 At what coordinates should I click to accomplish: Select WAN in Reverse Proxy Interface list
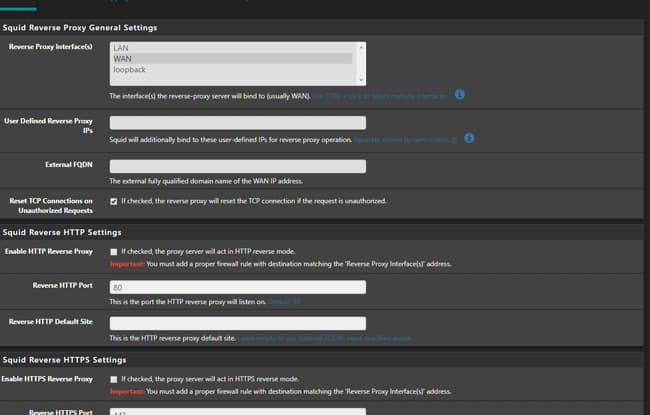[x=233, y=58]
